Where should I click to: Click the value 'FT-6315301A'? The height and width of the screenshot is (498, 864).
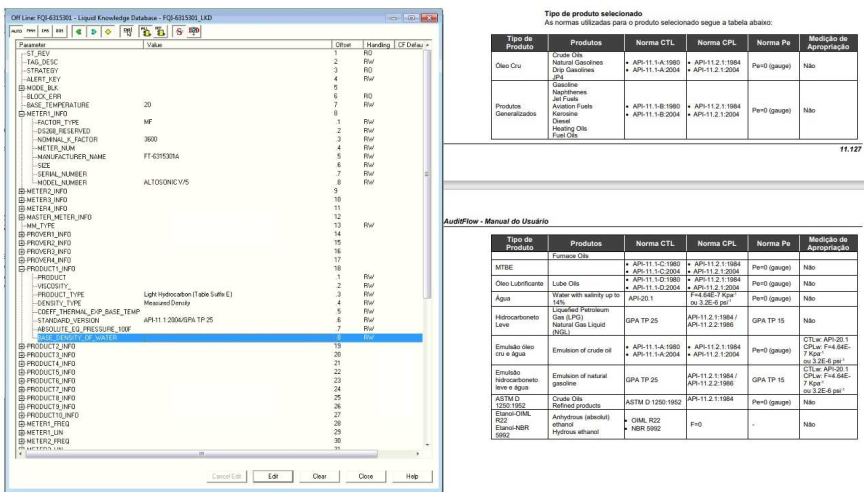click(161, 156)
